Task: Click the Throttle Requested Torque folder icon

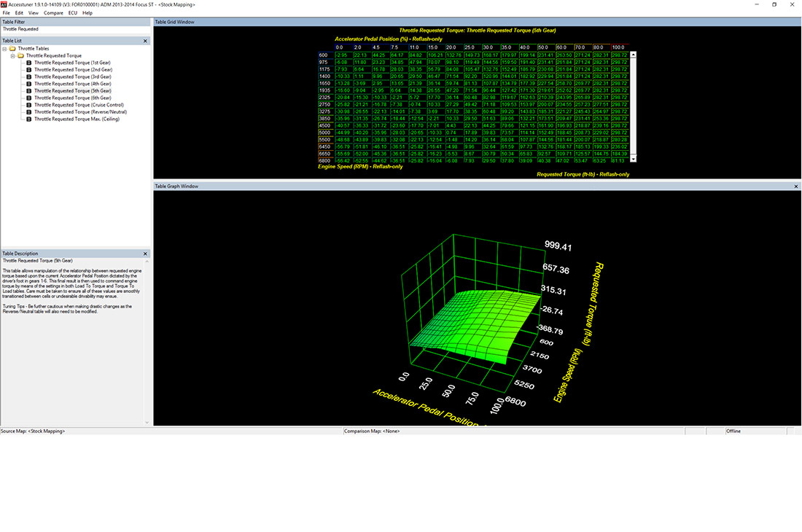Action: point(21,55)
